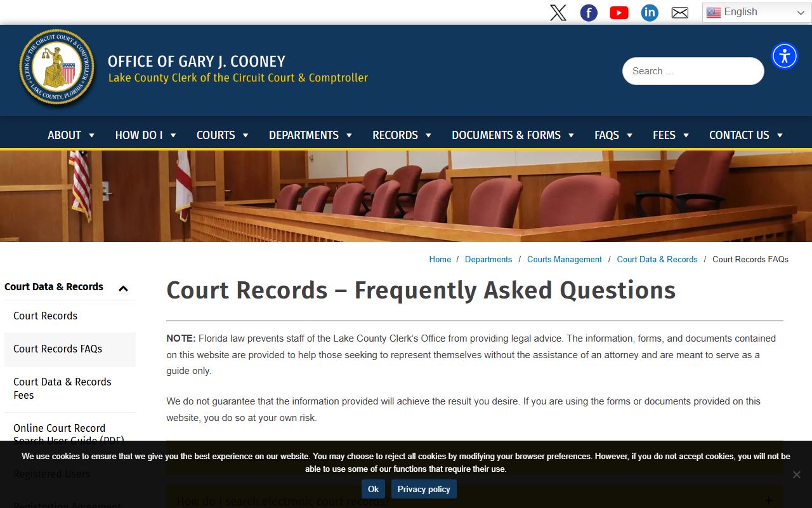Click the courtroom jury box banner image
The image size is (812, 508).
click(x=406, y=196)
